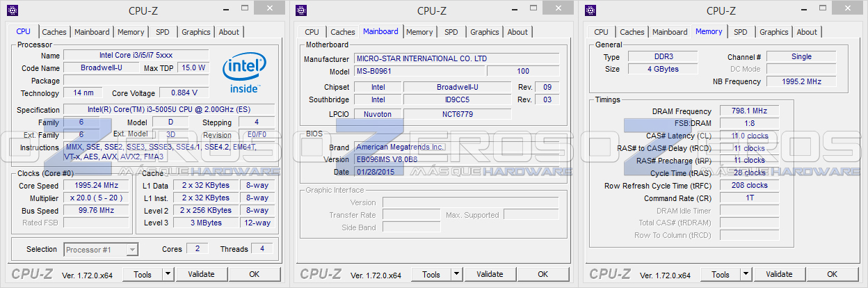Open Caches tab in CPU window
This screenshot has width=868, height=288.
click(54, 32)
